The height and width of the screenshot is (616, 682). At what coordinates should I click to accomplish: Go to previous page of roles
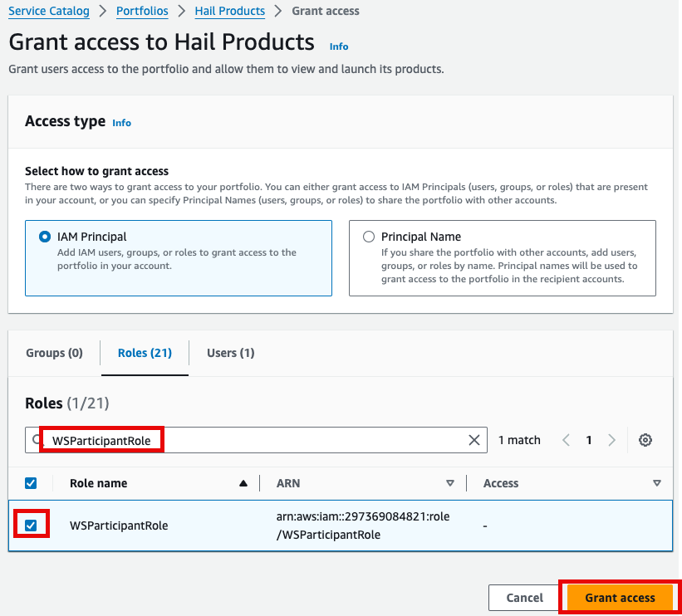pos(566,440)
